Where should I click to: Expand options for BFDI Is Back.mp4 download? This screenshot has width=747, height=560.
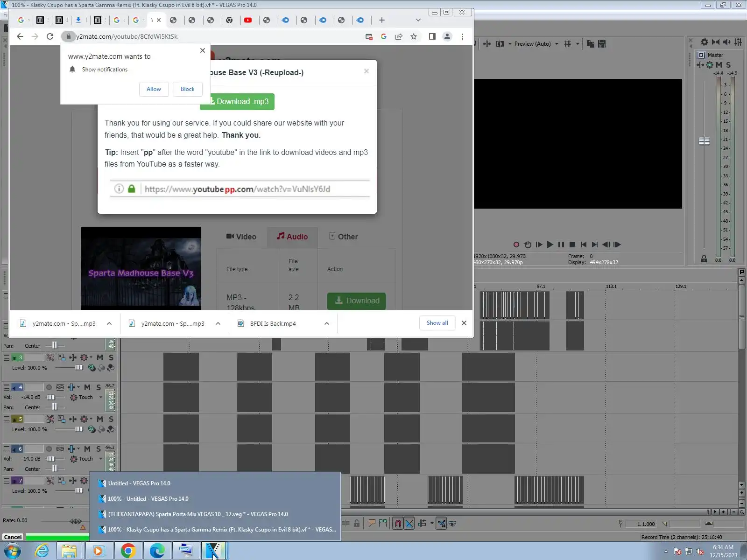pos(327,323)
